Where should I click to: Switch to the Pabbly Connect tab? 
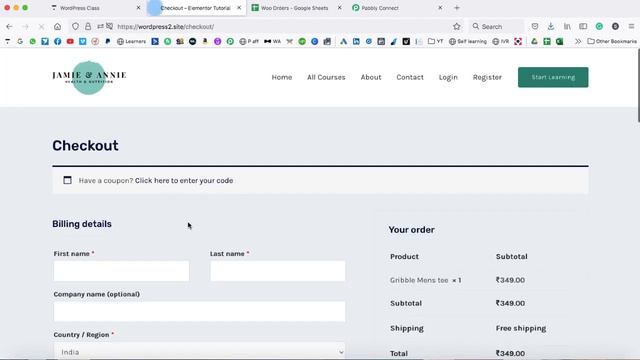click(380, 8)
